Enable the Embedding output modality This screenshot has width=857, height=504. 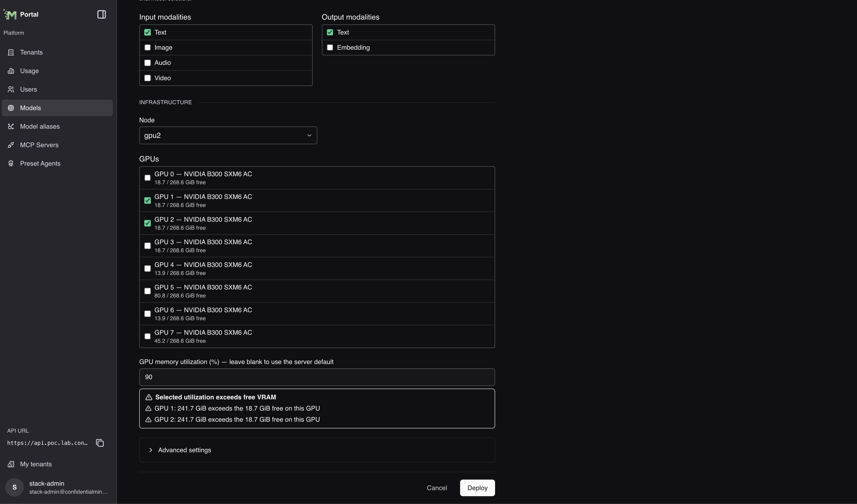click(x=330, y=48)
